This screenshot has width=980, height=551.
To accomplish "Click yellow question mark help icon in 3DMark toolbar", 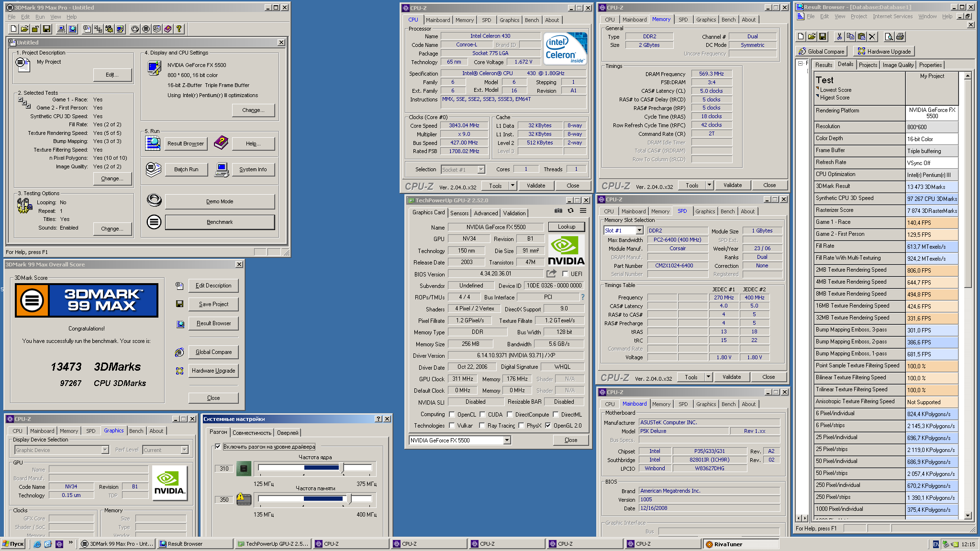I will [x=179, y=29].
